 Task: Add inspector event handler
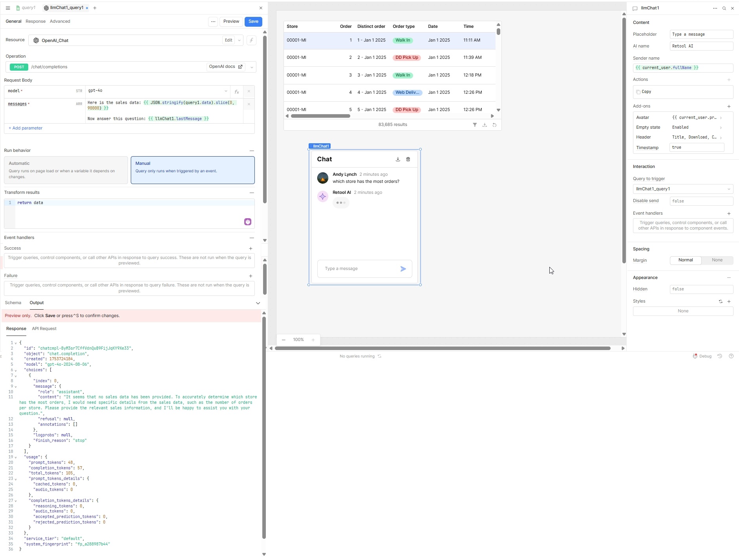pos(729,213)
